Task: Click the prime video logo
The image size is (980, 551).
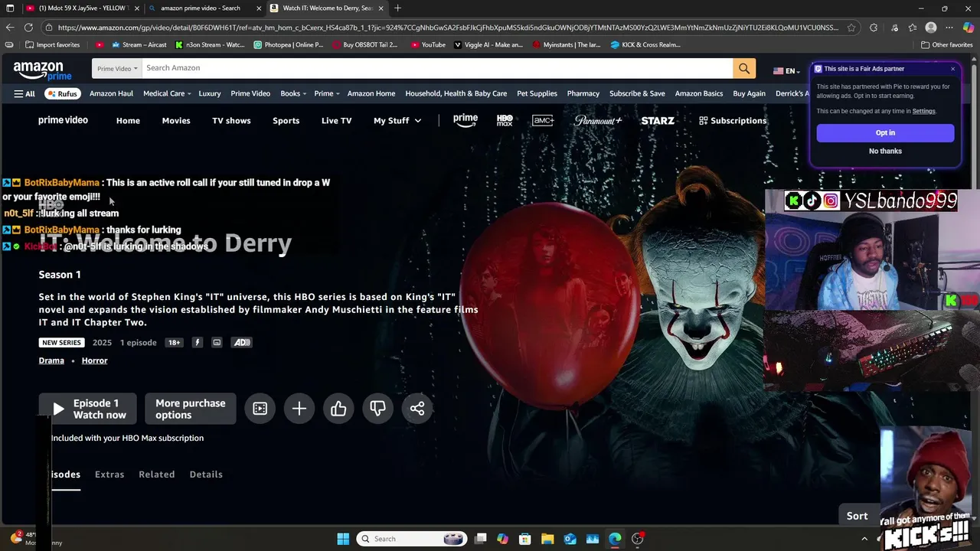Action: tap(63, 120)
